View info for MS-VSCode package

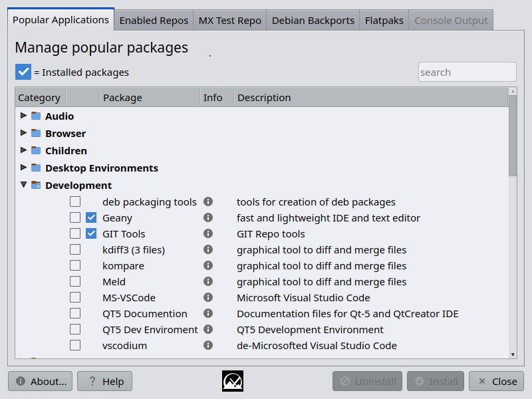pos(208,297)
